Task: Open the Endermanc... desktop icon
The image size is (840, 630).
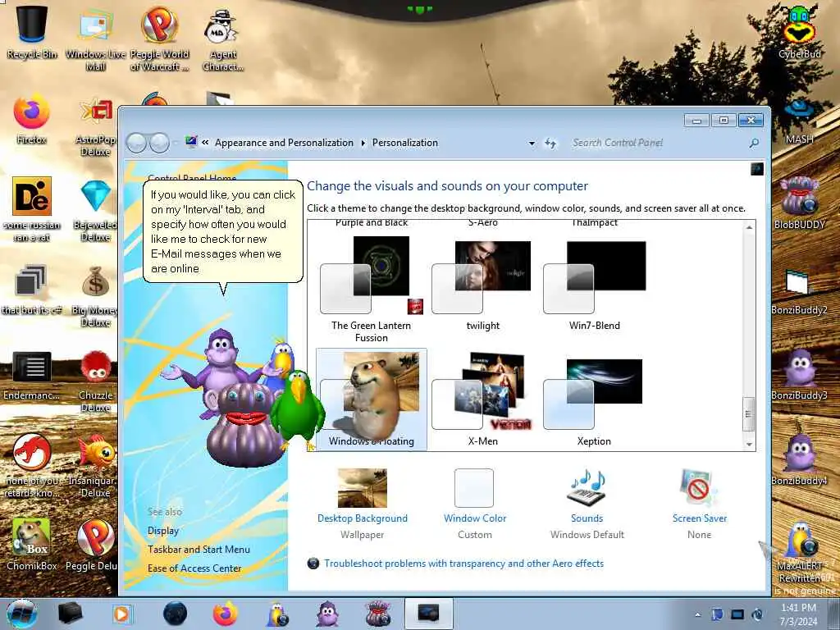Action: [x=32, y=375]
